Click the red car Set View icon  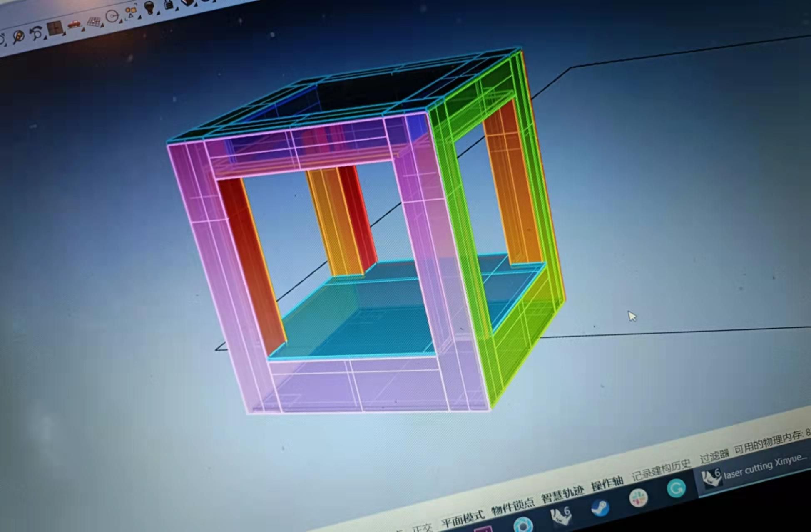tap(74, 24)
